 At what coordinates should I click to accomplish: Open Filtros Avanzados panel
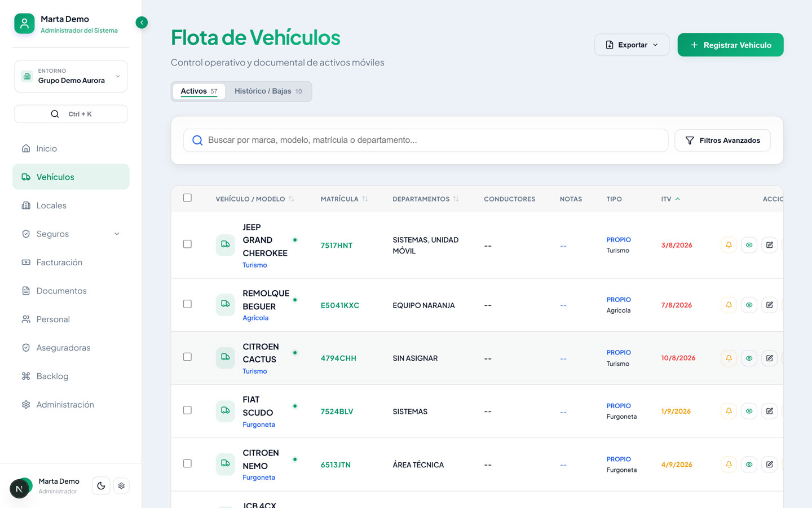[x=722, y=141]
